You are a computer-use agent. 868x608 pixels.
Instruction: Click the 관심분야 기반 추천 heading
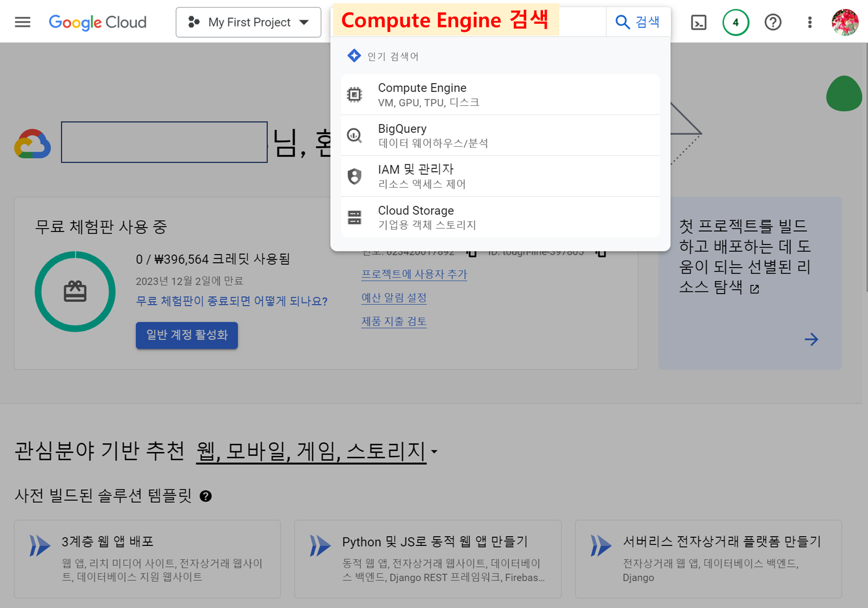99,451
